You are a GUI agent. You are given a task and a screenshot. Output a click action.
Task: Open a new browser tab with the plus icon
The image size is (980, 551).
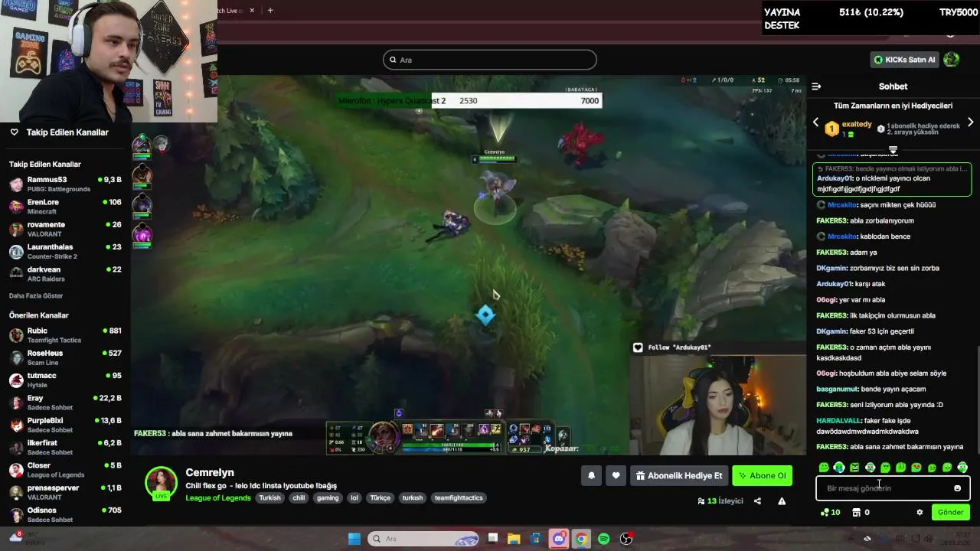click(x=270, y=10)
